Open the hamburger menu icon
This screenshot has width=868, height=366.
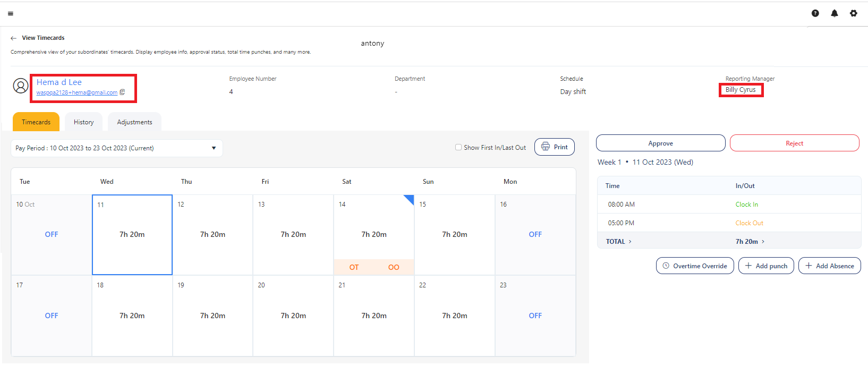coord(11,14)
